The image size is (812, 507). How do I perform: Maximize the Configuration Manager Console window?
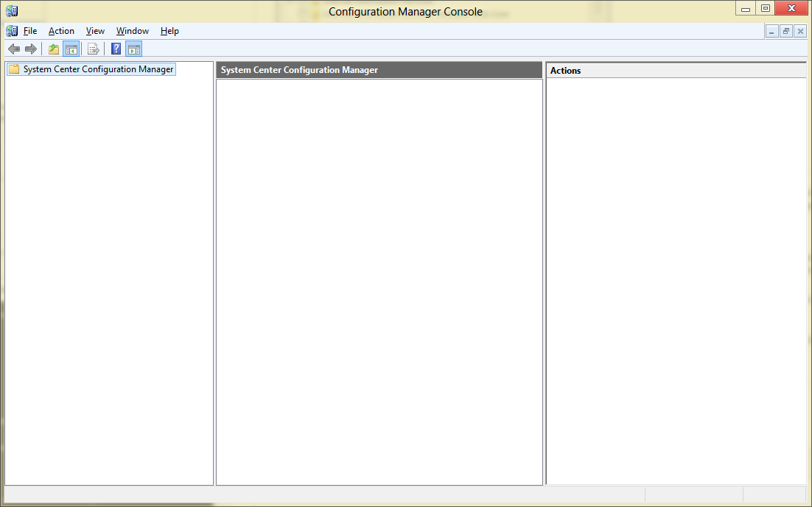[766, 8]
